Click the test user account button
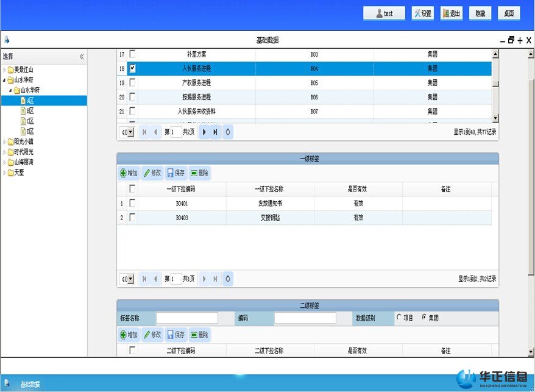Image resolution: width=535 pixels, height=392 pixels. [384, 13]
